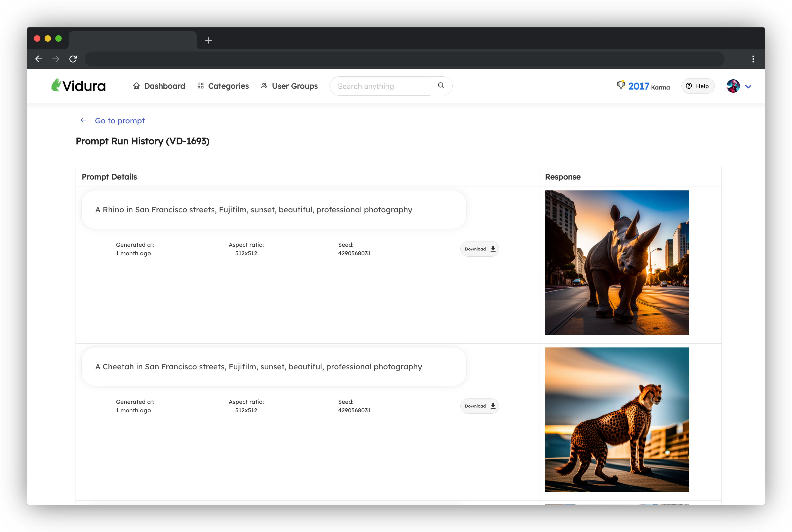Viewport: 792px width, 532px height.
Task: Open the Rhino response image thumbnail
Action: (617, 263)
